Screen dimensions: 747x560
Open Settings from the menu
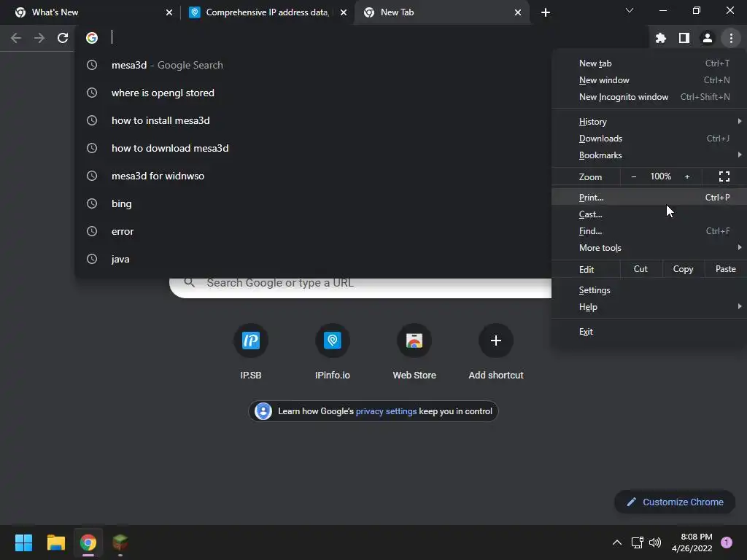[x=649, y=290]
